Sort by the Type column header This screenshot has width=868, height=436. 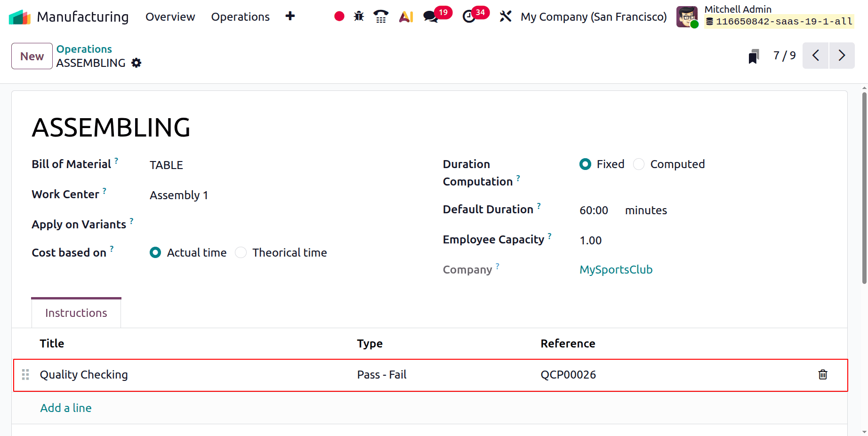point(370,343)
